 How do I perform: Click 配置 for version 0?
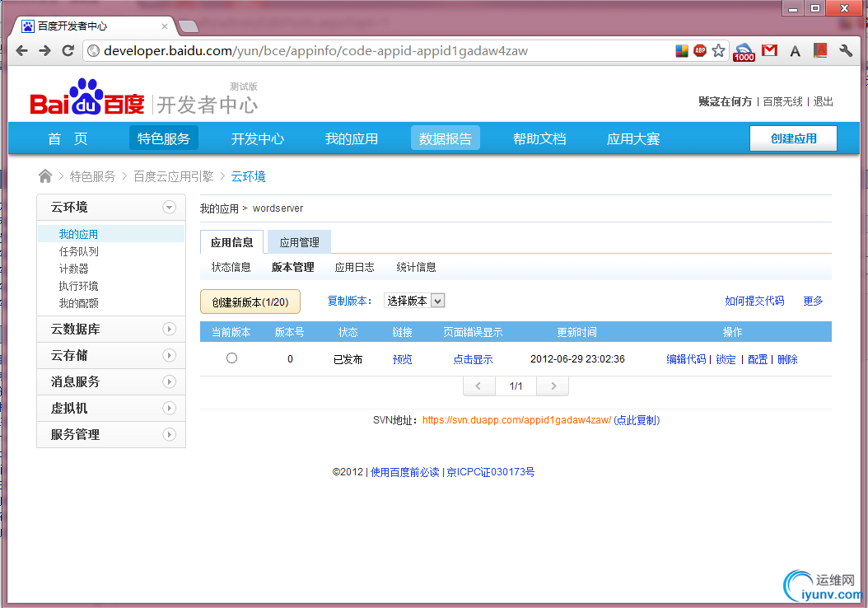pyautogui.click(x=758, y=359)
